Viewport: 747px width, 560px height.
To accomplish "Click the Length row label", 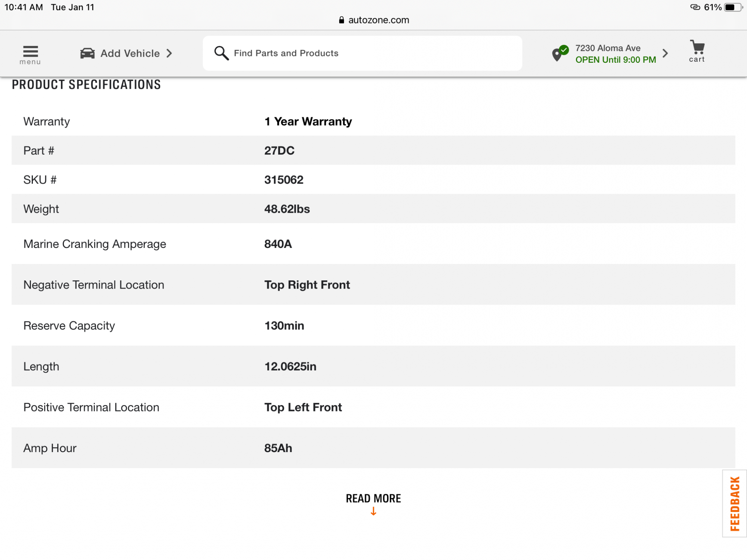I will pos(41,367).
